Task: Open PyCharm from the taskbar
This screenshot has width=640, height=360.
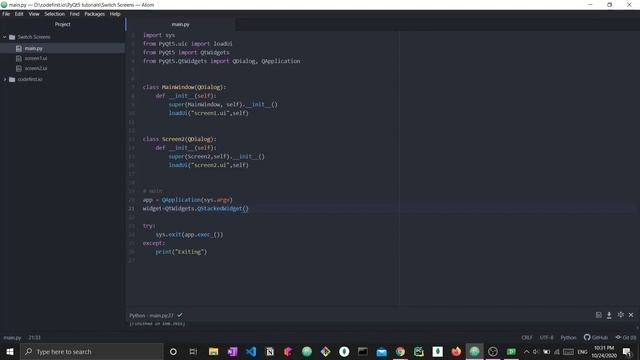Action: pos(419,351)
